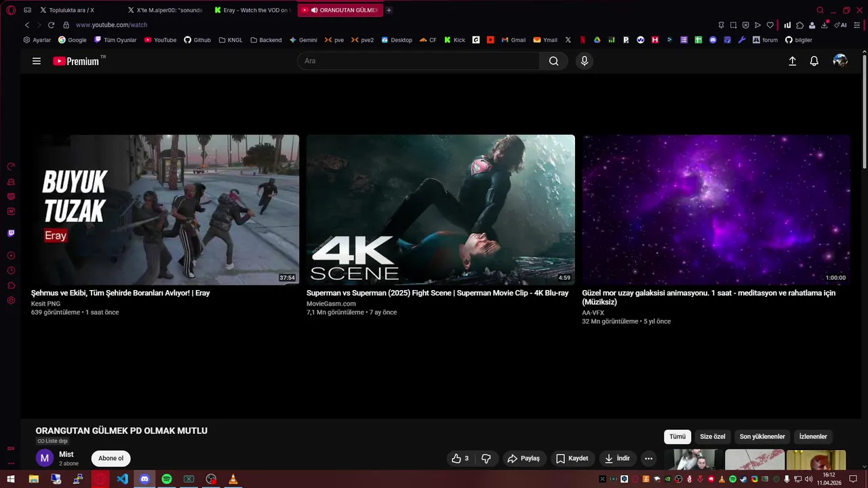This screenshot has width=868, height=488.
Task: Open the Twitch icon in Opera sidebar
Action: point(11,233)
